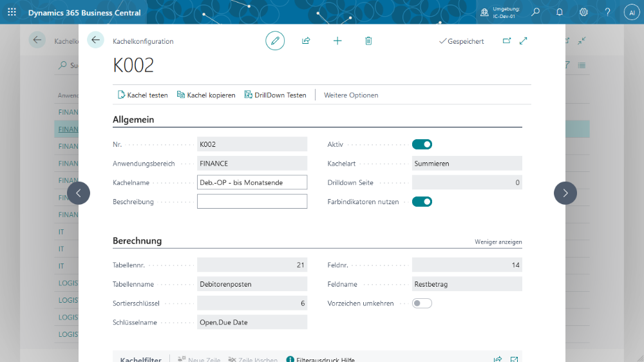Open Weitere Optionen menu
The height and width of the screenshot is (362, 644).
(x=351, y=95)
